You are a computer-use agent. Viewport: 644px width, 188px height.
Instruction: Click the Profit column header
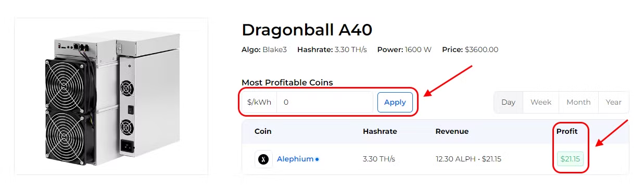tap(567, 131)
